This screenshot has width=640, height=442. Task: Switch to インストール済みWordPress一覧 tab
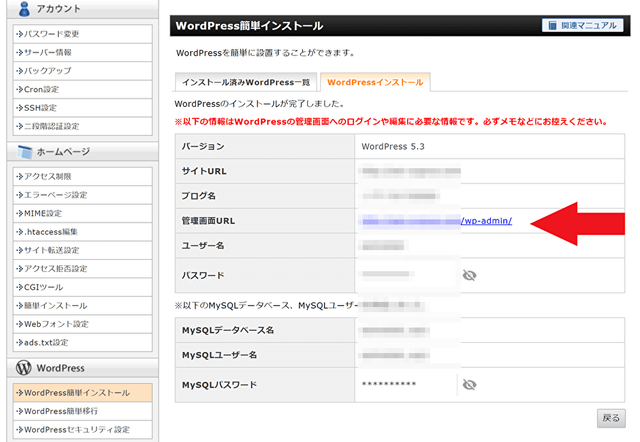(246, 82)
